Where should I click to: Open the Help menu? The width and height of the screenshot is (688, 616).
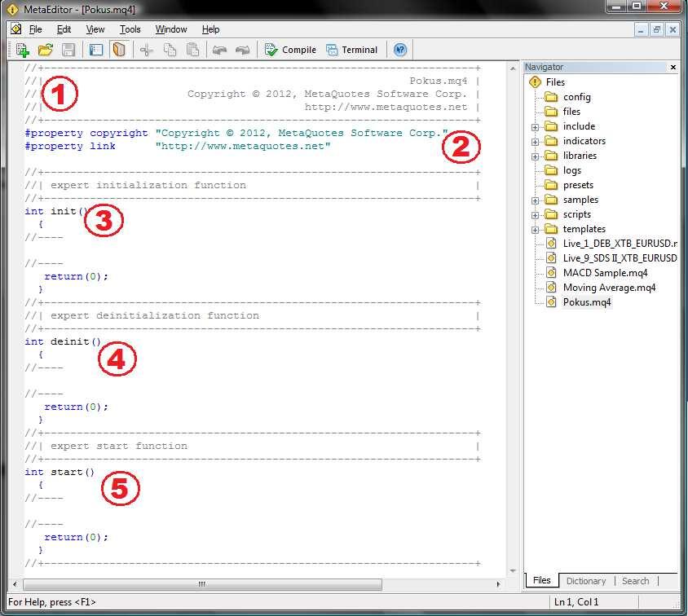(x=210, y=29)
